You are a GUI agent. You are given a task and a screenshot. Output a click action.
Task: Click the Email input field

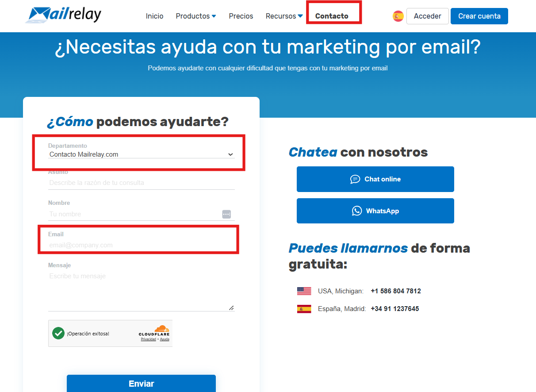tap(142, 245)
